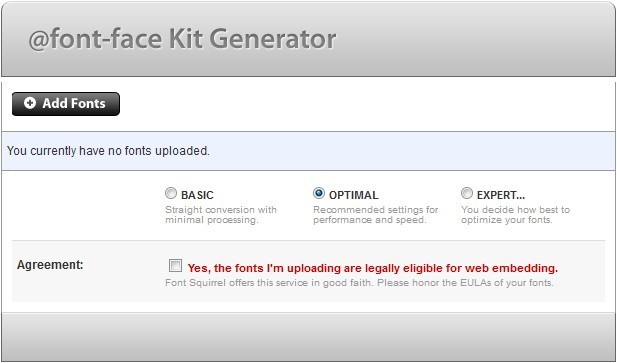This screenshot has height=363, width=617.
Task: Click the Add Fonts button
Action: click(66, 104)
